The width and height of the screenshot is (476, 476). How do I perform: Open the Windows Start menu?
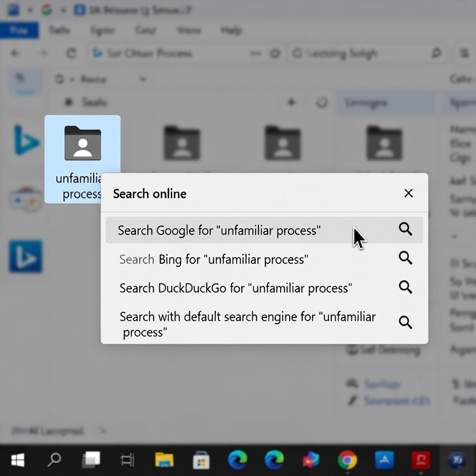click(x=18, y=461)
